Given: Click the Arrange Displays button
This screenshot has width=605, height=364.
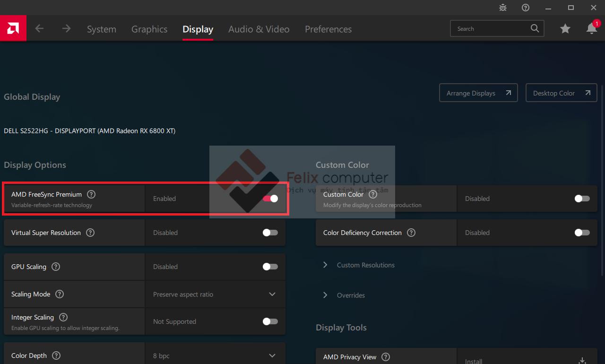Looking at the screenshot, I should 478,93.
